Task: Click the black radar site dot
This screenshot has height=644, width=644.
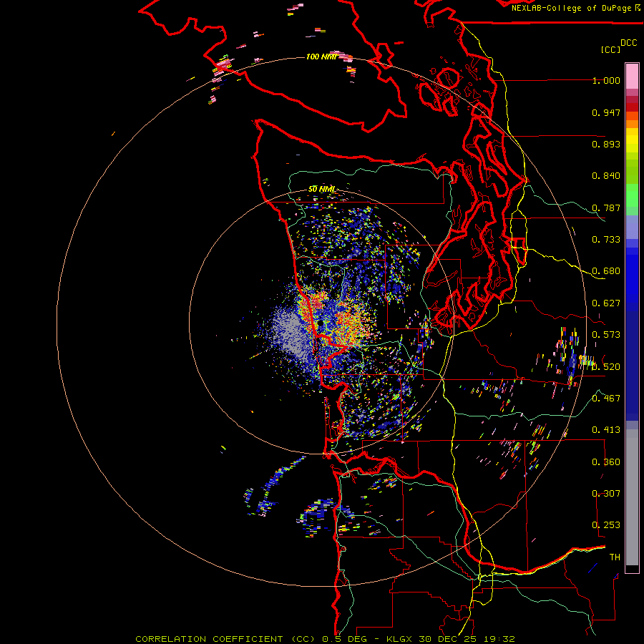Action: click(320, 323)
